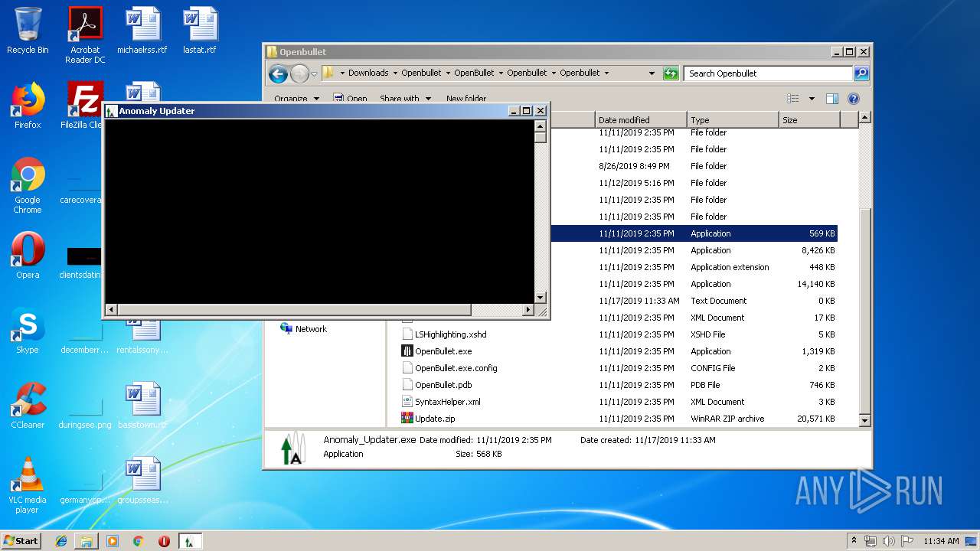Expand recent pages dropdown beside forward arrow
Screen dimensions: 980x551
click(314, 73)
